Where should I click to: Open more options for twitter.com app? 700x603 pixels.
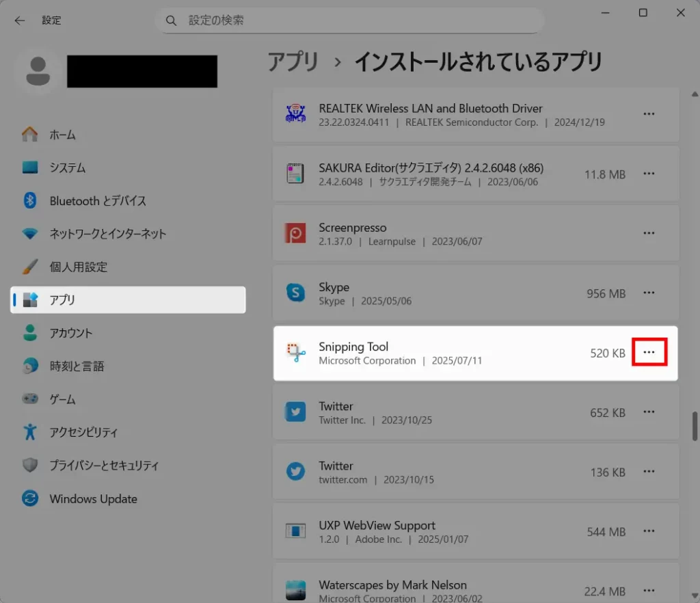[x=649, y=471]
